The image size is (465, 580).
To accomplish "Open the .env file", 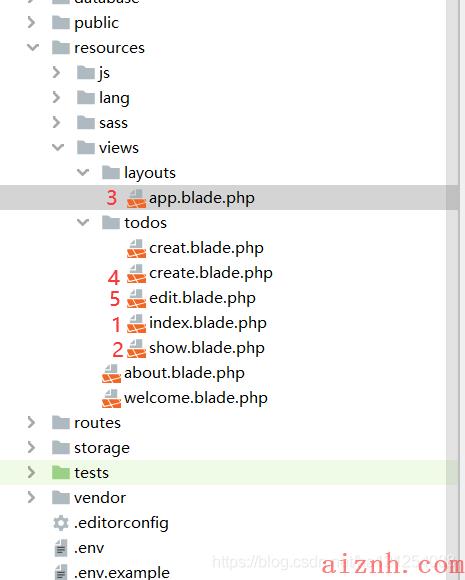I will tap(89, 548).
